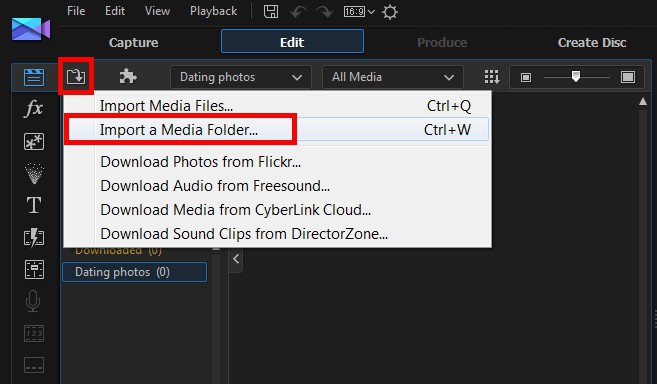Image resolution: width=657 pixels, height=384 pixels.
Task: Open the Effect Room fx icon
Action: point(34,109)
